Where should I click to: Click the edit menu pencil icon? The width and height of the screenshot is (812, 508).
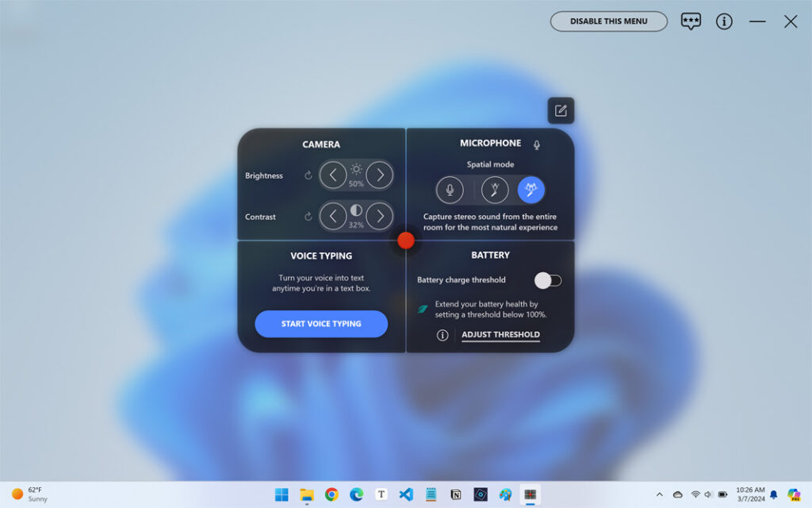point(561,110)
